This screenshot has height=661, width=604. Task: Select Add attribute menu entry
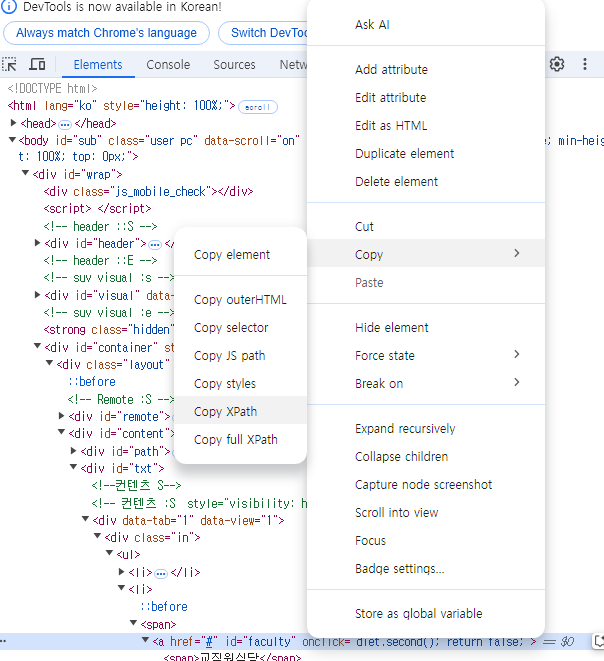tap(426, 70)
